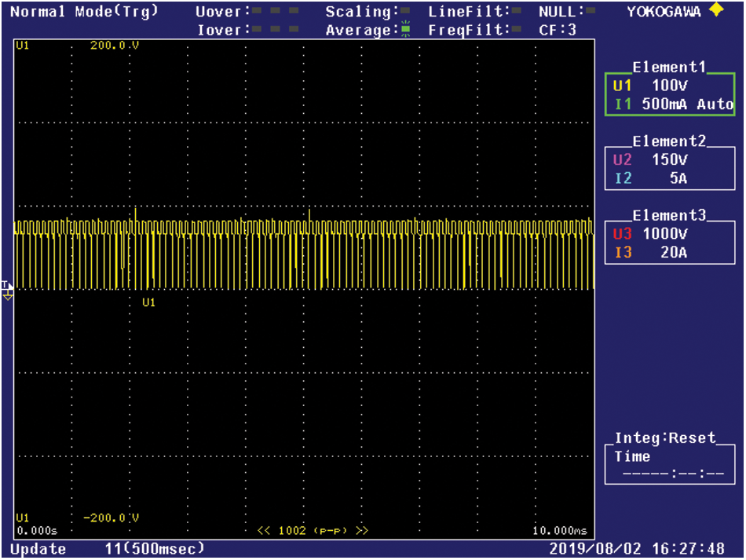Click the YOKOGAWA diamond logo icon
This screenshot has height=560, width=746.
coord(715,11)
